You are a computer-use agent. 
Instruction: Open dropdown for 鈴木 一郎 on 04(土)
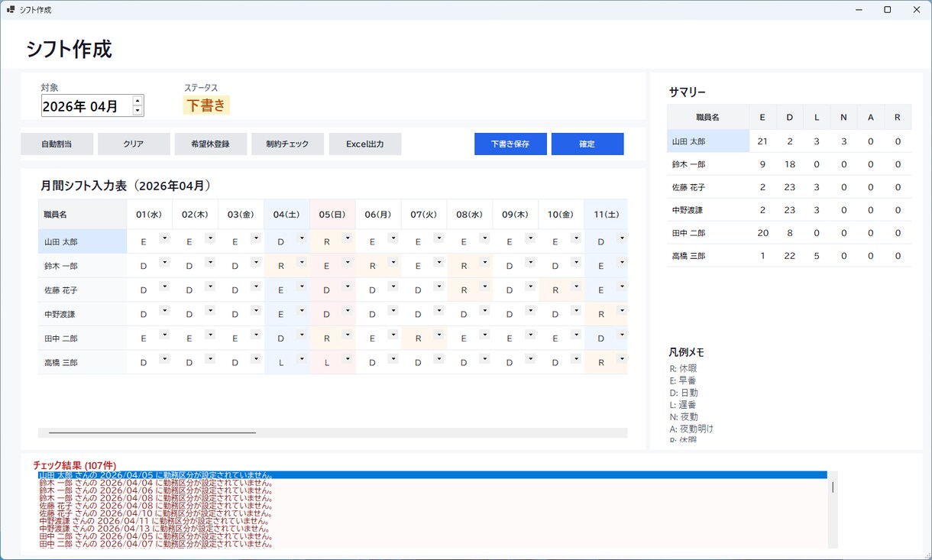(301, 262)
